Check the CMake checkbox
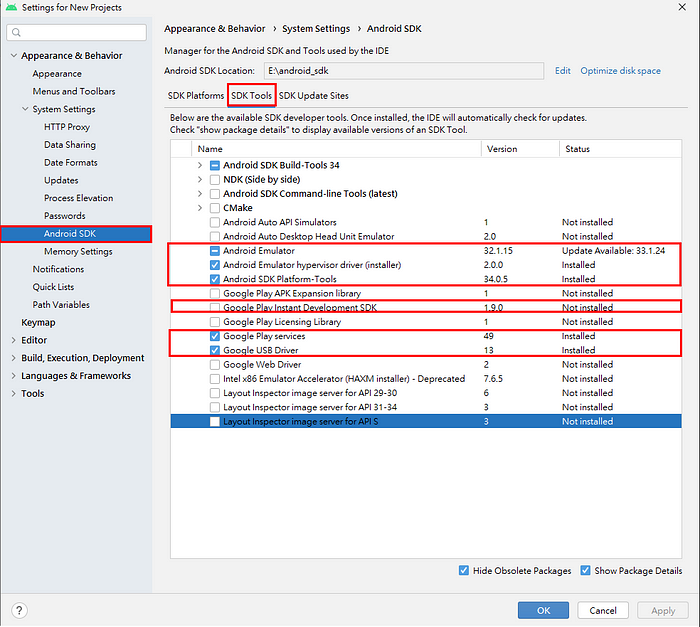Screen dimensions: 700x627 pos(215,208)
